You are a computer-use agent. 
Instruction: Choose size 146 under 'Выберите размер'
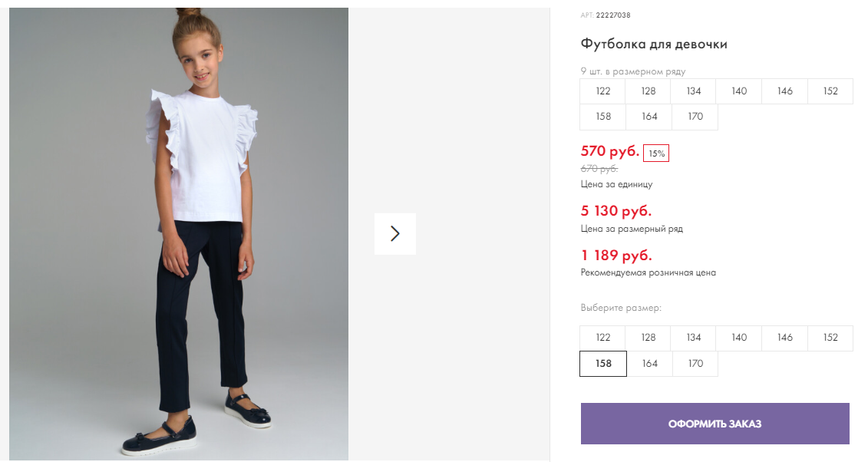point(784,338)
